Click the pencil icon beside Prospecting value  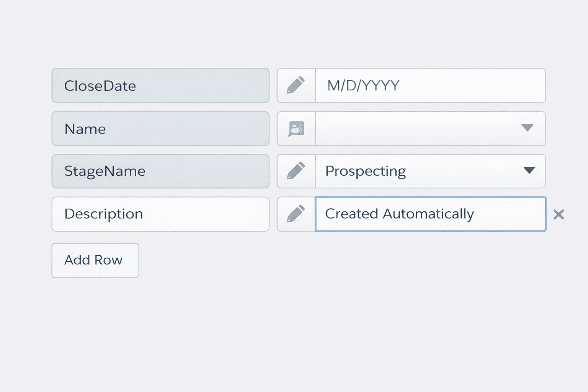pyautogui.click(x=296, y=171)
